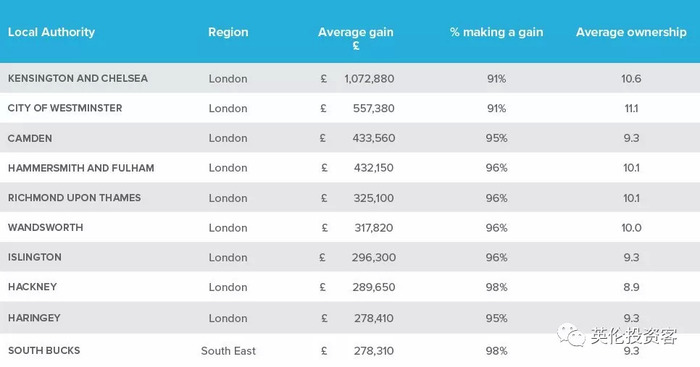Screen dimensions: 700x367
Task: Select RICHMOND UPON THAMES row label
Action: [x=74, y=198]
